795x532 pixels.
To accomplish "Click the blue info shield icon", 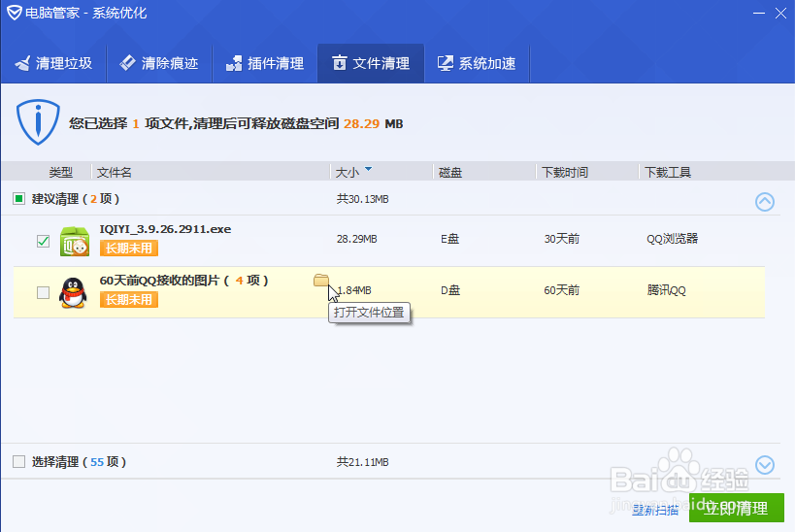I will coord(38,122).
